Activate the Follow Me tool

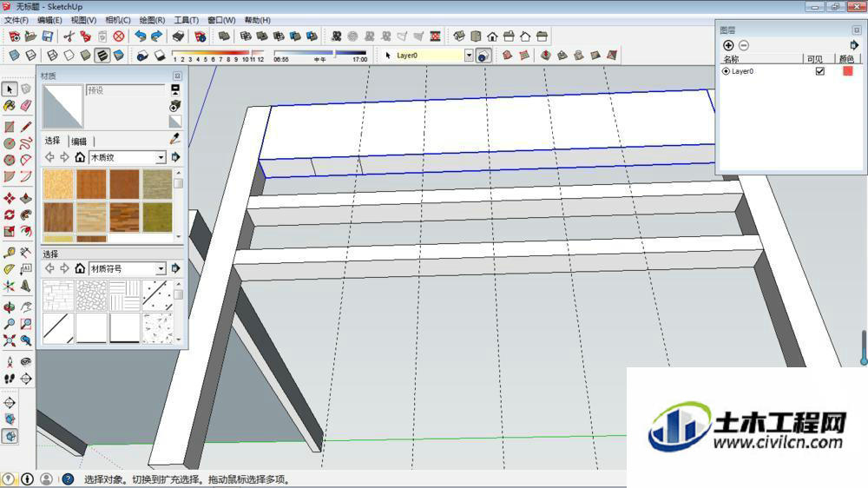click(25, 215)
